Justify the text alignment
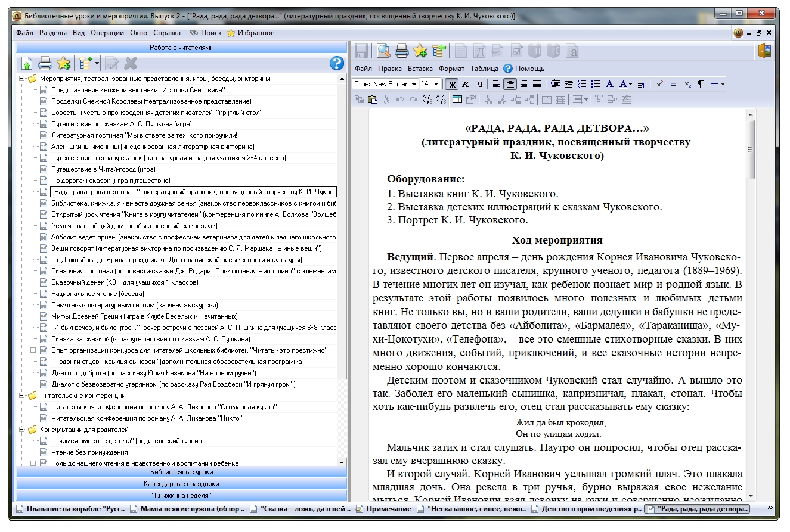The image size is (790, 532). click(537, 84)
